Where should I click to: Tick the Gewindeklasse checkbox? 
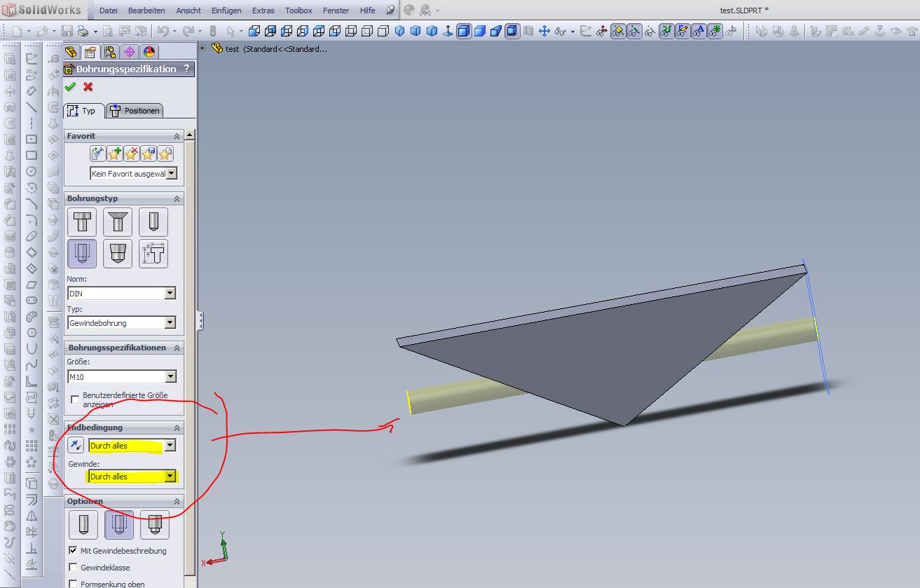[74, 568]
